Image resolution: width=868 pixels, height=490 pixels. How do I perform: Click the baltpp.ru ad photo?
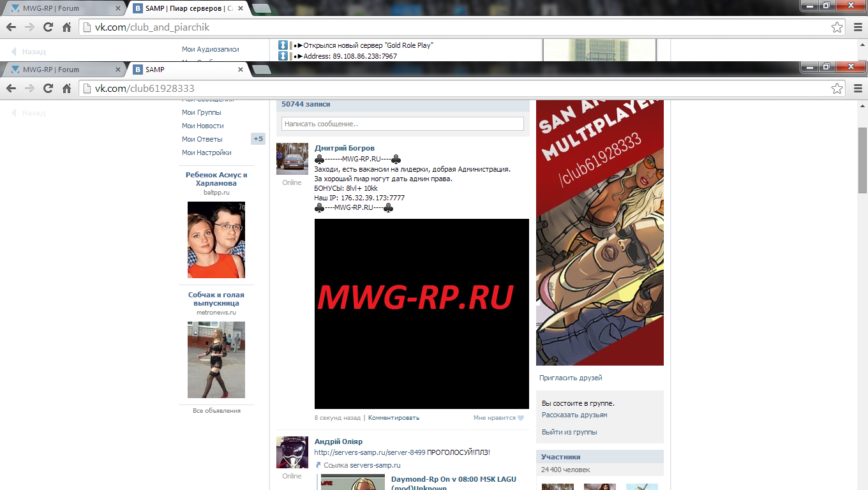point(216,240)
